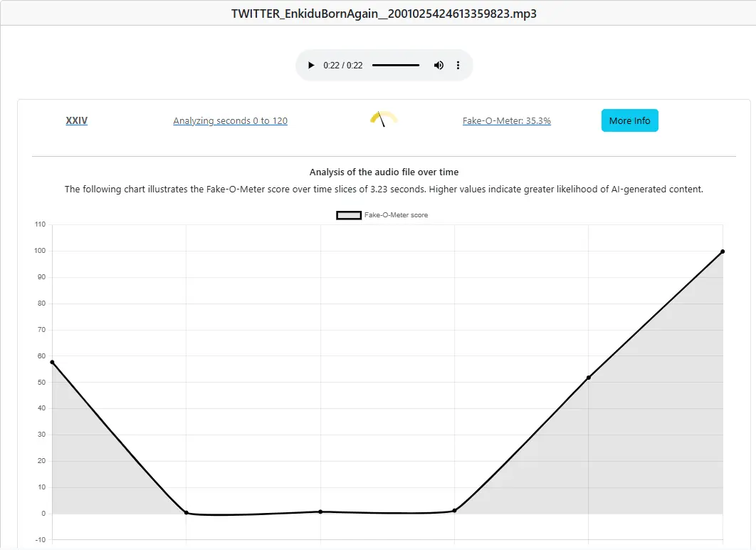Click the Analyzing seconds 0 to 120 link

point(230,121)
